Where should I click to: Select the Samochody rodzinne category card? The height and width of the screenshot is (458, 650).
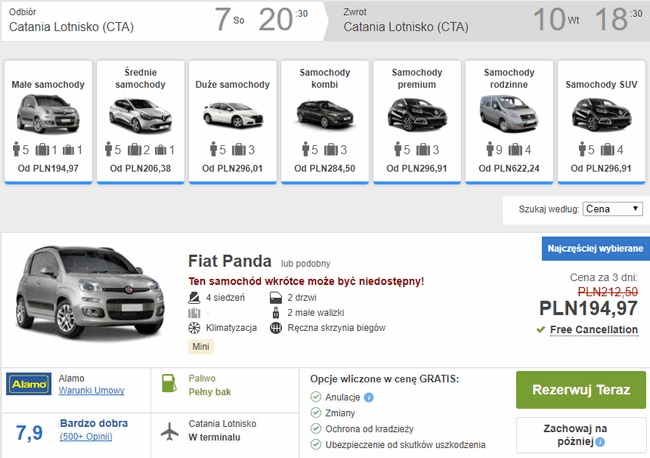point(509,121)
